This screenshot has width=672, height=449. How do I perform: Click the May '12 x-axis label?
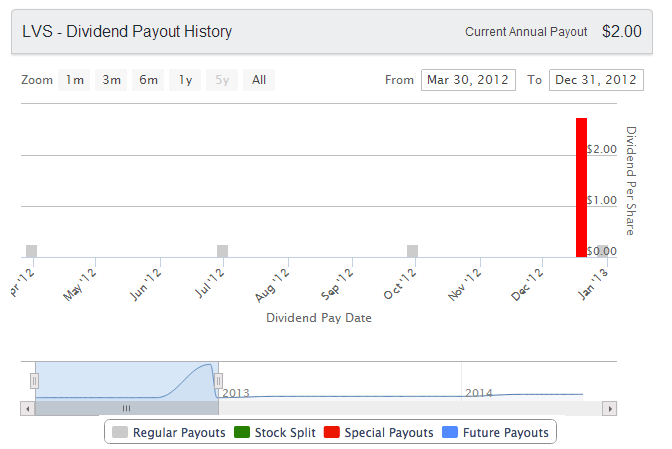[x=80, y=285]
